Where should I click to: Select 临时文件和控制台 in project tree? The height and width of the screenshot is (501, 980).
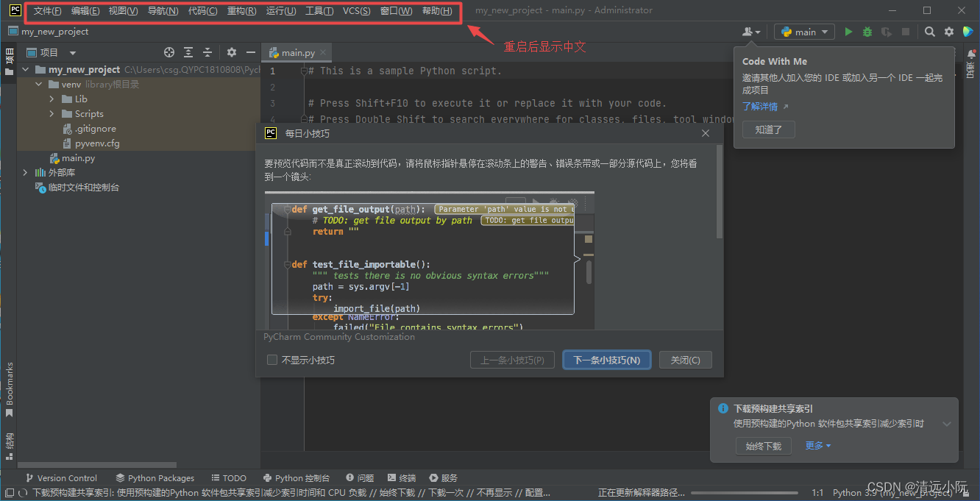(83, 187)
